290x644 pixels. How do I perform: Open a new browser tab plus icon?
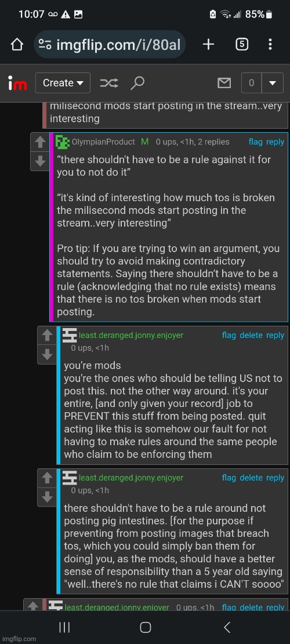pyautogui.click(x=209, y=45)
